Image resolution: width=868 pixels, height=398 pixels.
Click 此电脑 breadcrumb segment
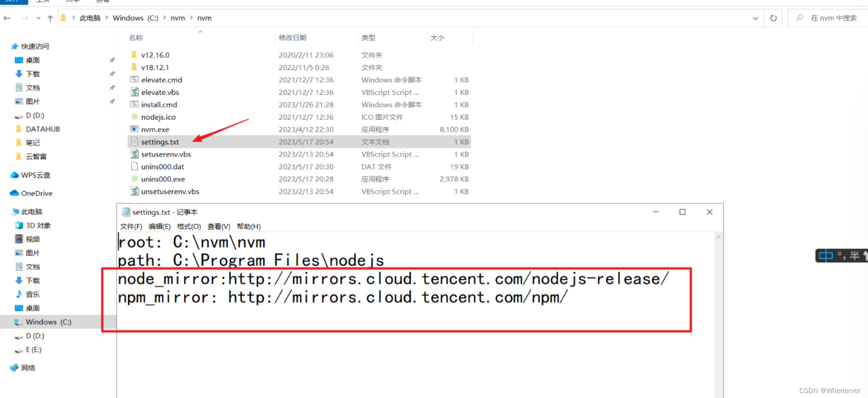pos(90,18)
